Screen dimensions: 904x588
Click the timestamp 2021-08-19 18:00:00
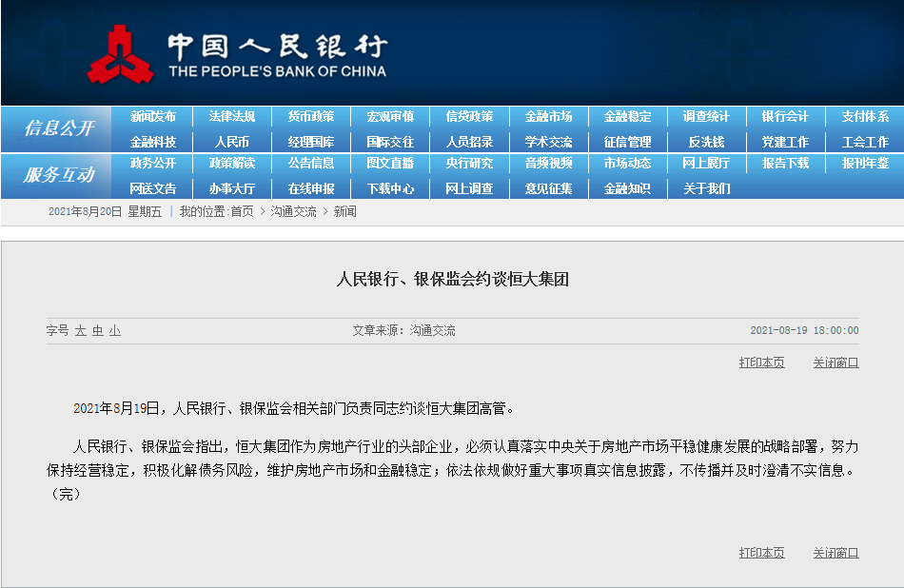804,330
